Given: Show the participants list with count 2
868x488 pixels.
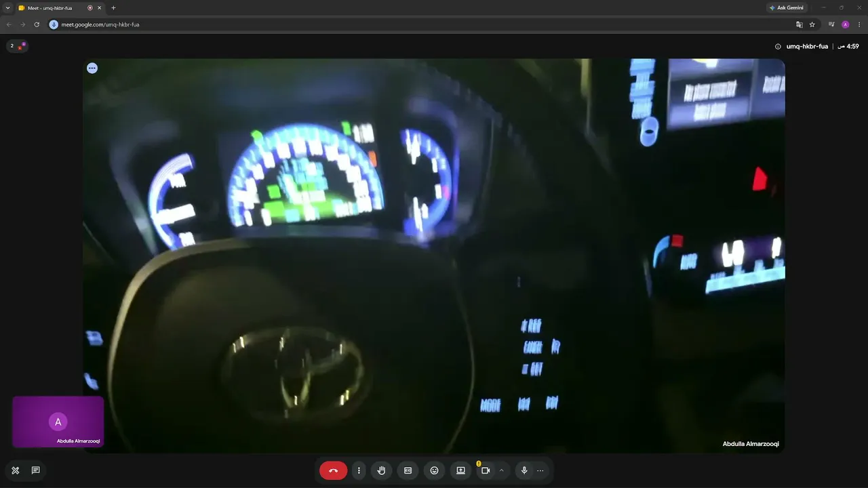Looking at the screenshot, I should point(17,46).
